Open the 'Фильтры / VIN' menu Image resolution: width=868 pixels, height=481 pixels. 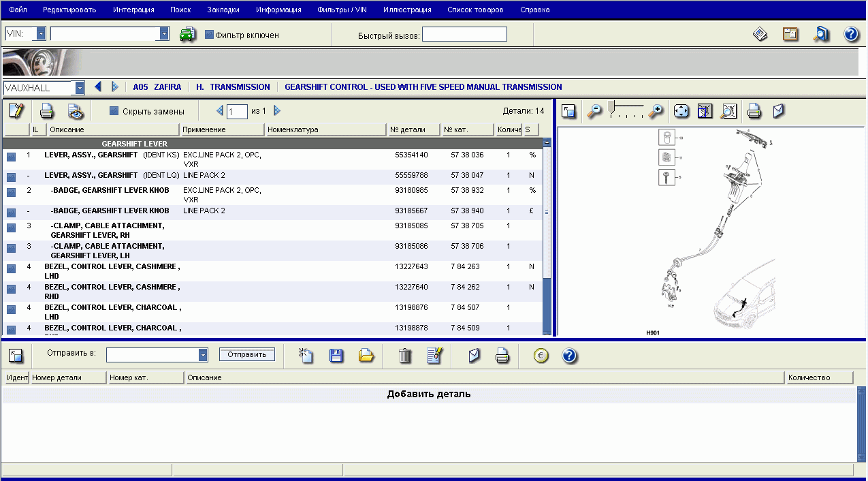coord(342,10)
